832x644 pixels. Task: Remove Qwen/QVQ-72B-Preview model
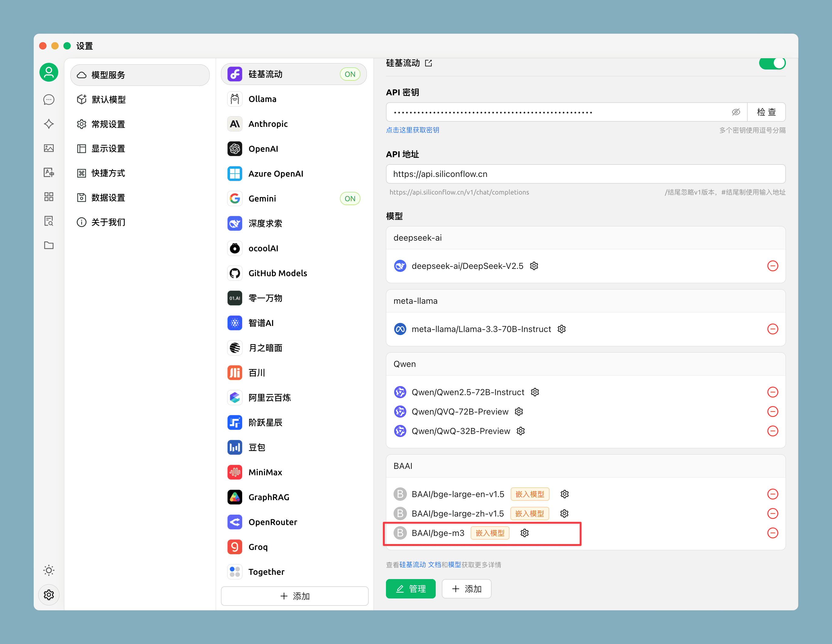[x=773, y=412]
